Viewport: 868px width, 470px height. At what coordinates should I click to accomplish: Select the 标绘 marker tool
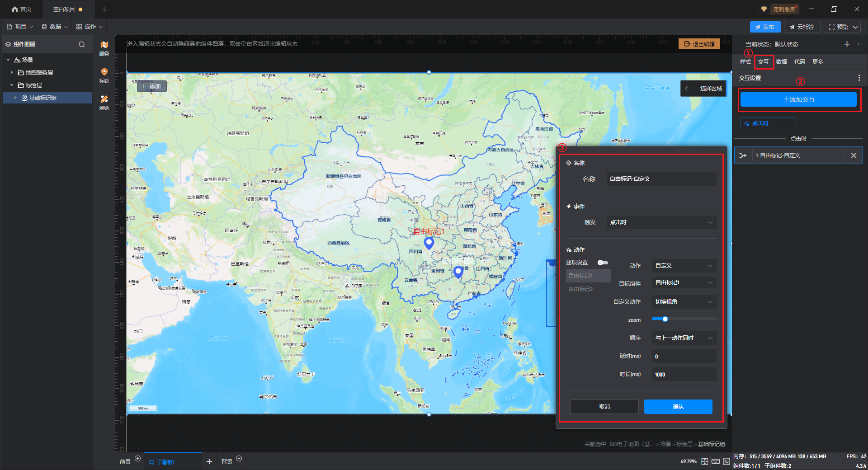pyautogui.click(x=104, y=75)
